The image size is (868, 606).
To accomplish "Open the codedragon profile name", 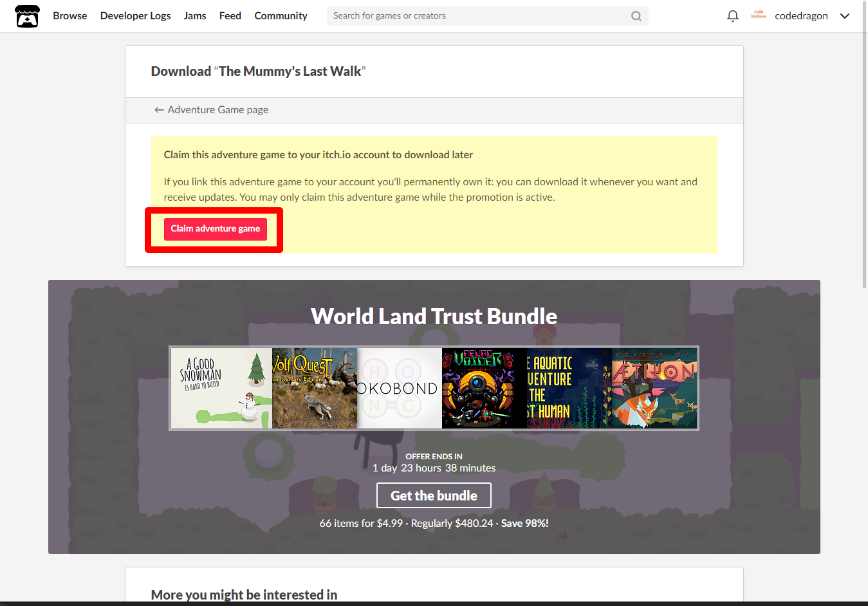I will (x=801, y=16).
